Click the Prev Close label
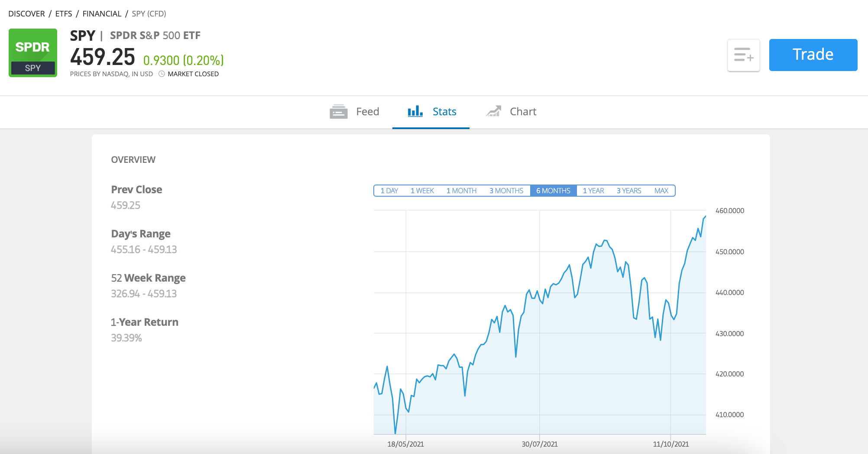The image size is (868, 454). [136, 190]
